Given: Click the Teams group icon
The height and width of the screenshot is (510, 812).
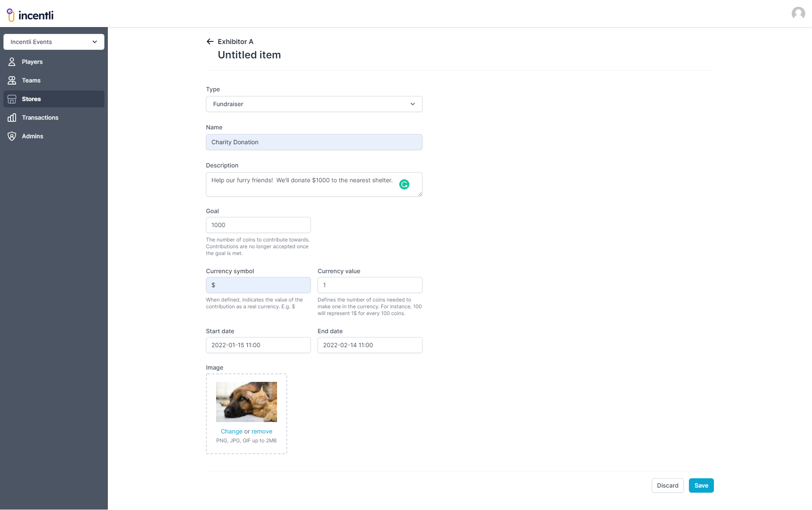Looking at the screenshot, I should (x=12, y=80).
